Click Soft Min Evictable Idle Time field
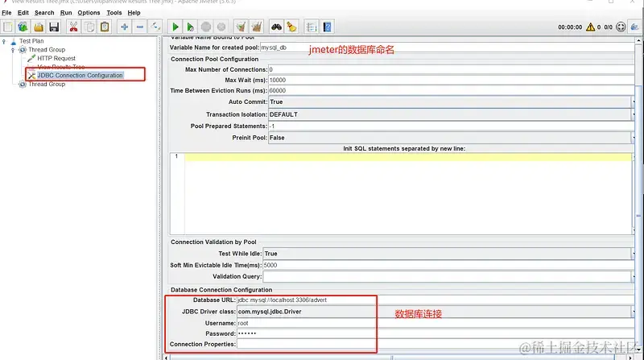This screenshot has height=360, width=644. 449,265
